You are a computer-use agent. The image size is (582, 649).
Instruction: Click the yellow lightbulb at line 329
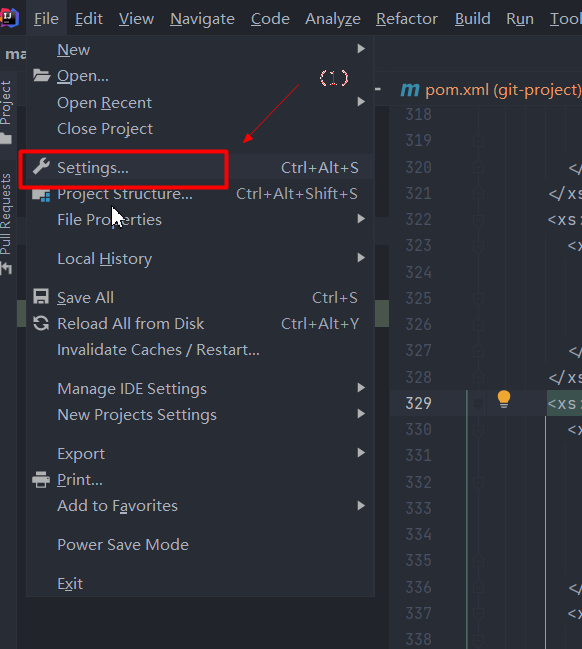(x=504, y=399)
